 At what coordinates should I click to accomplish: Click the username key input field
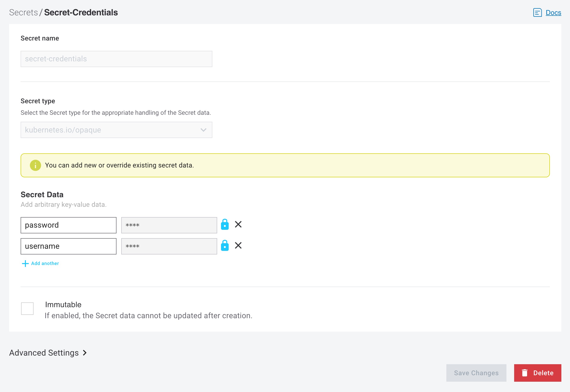click(68, 246)
